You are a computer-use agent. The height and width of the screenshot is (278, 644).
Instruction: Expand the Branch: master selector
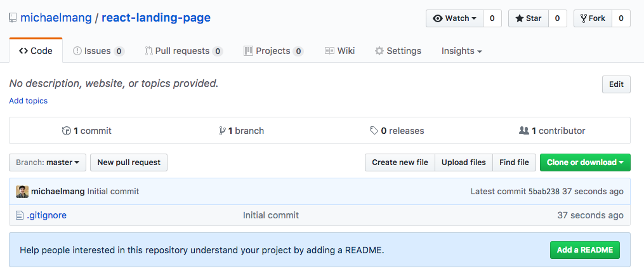(x=48, y=162)
